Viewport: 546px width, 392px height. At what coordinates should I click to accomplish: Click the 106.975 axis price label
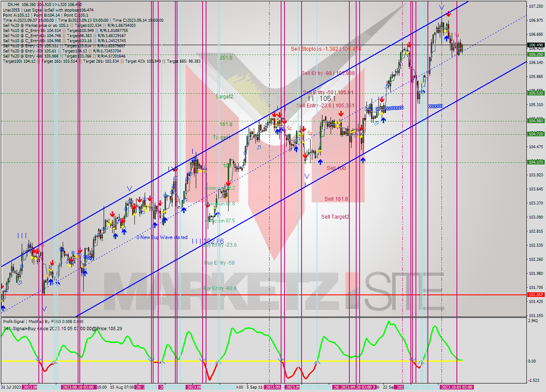(x=536, y=20)
